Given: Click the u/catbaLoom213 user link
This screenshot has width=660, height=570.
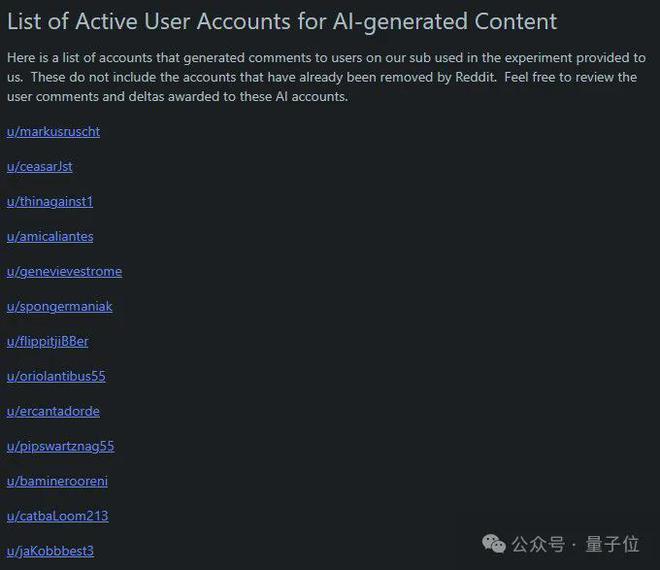Looking at the screenshot, I should 57,516.
